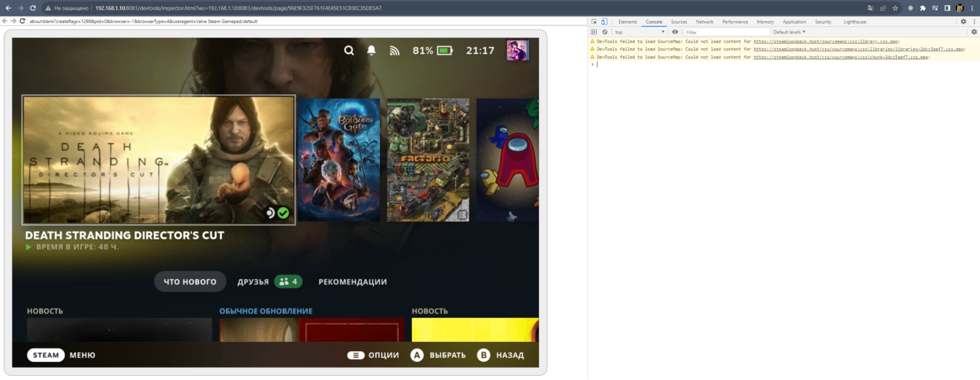Image resolution: width=980 pixels, height=380 pixels.
Task: Click Chrome share page icon
Action: tap(883, 8)
